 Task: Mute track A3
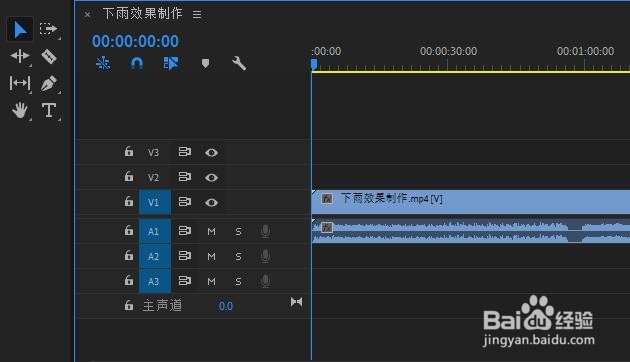coord(211,281)
